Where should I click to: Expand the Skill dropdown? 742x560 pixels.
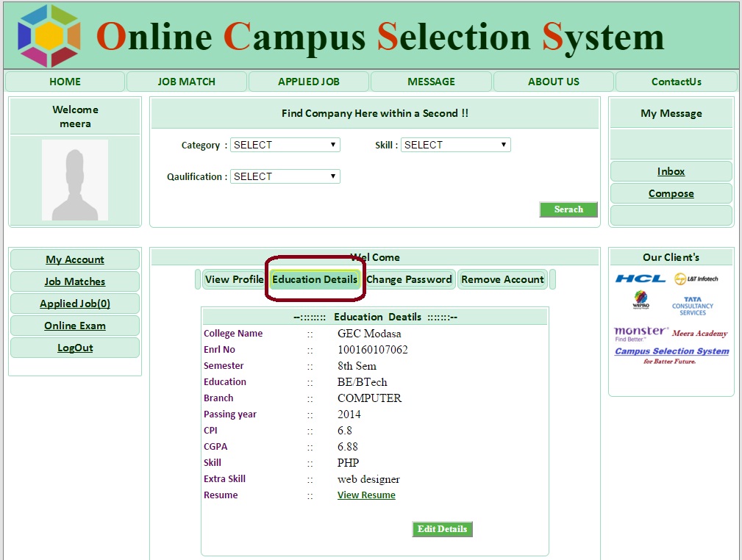tap(455, 145)
